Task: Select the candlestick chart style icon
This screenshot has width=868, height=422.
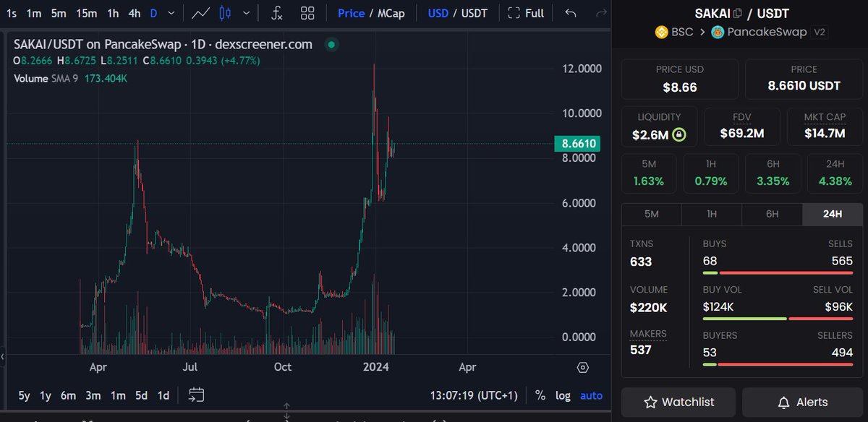Action: click(225, 13)
